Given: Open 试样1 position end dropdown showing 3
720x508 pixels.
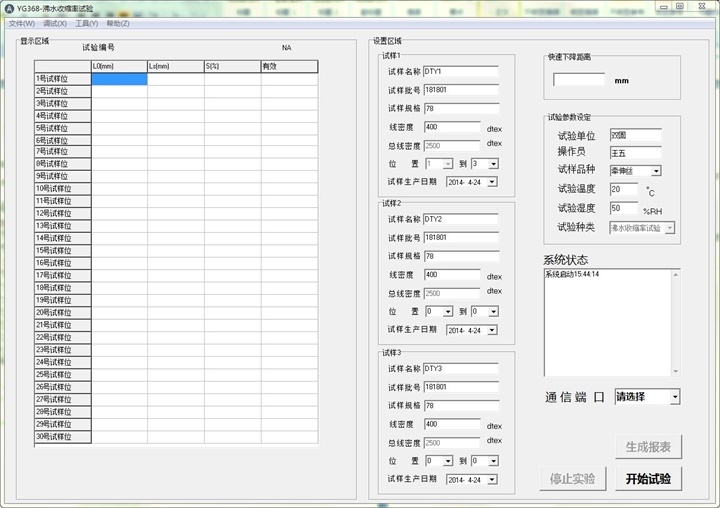Looking at the screenshot, I should click(493, 163).
